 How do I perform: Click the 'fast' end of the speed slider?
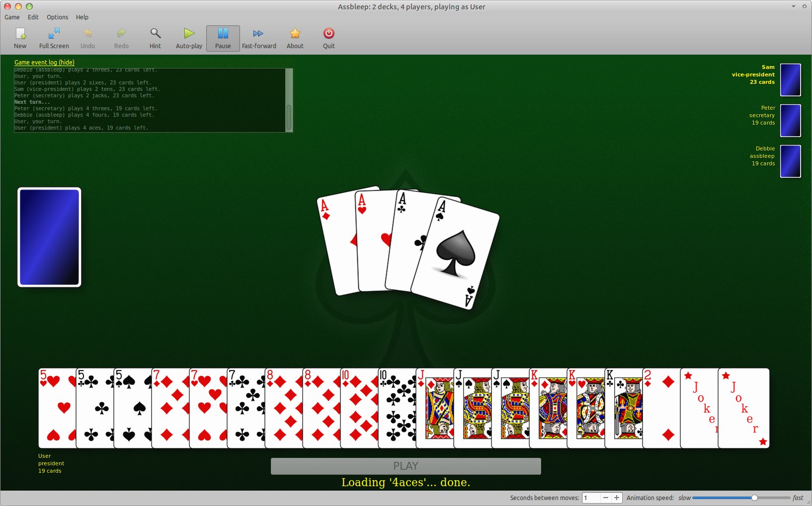[798, 498]
